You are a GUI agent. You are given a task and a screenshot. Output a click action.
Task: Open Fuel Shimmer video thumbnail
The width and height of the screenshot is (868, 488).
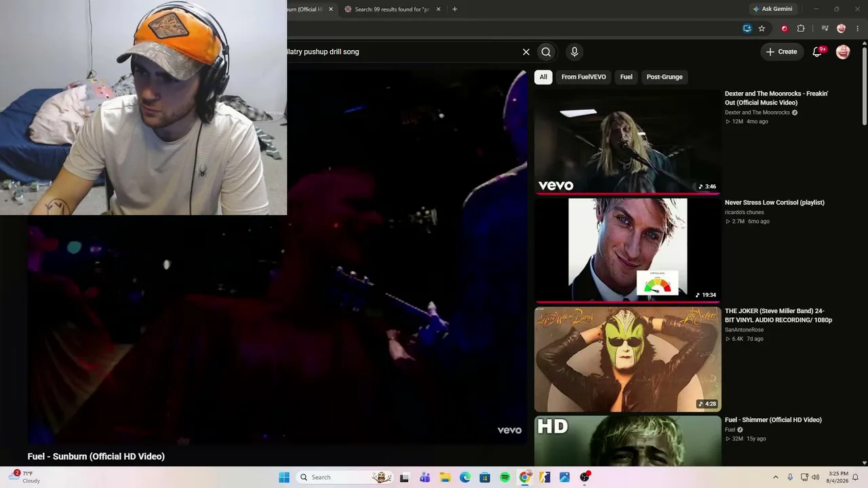pyautogui.click(x=628, y=441)
